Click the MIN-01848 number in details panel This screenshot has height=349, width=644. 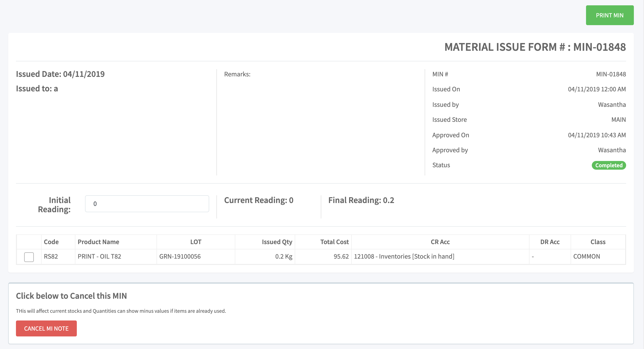611,74
